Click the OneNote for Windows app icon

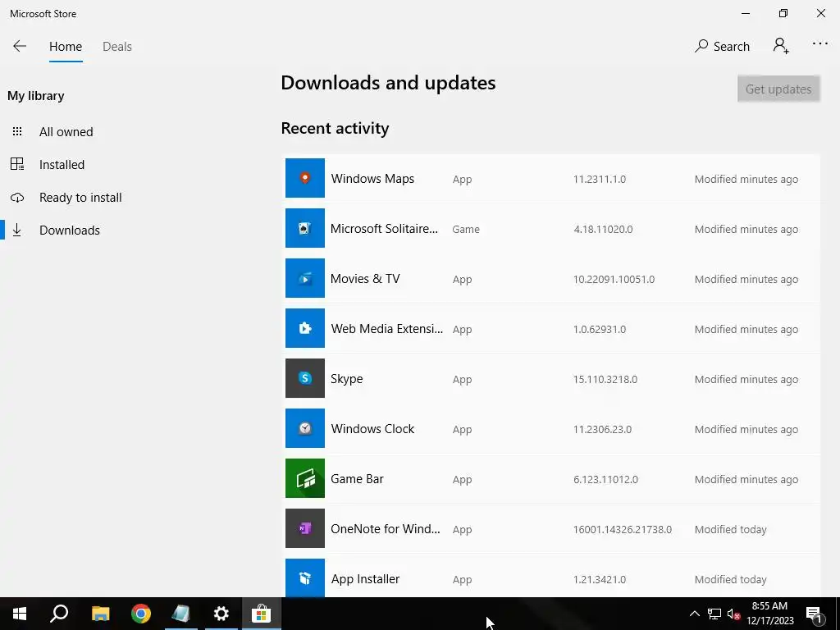(305, 528)
